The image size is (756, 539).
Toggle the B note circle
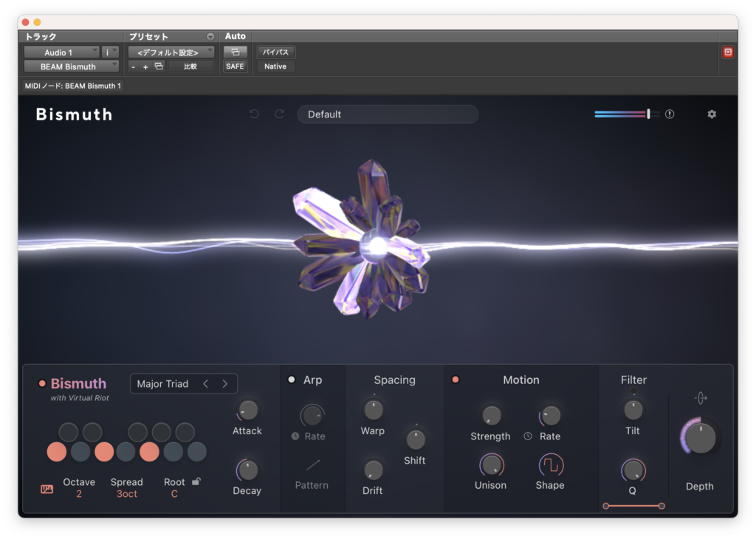click(196, 452)
